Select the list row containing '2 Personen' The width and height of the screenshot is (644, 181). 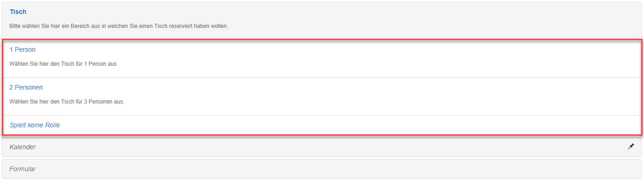pyautogui.click(x=322, y=97)
